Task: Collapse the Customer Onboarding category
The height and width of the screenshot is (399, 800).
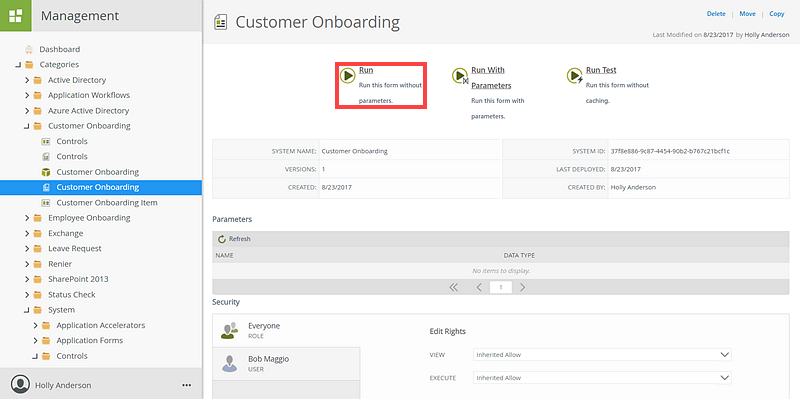Action: click(27, 126)
